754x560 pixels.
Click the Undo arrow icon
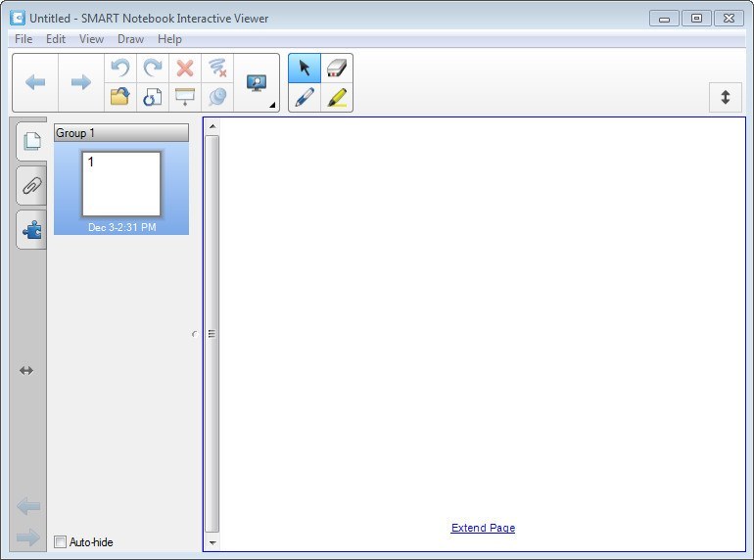120,68
